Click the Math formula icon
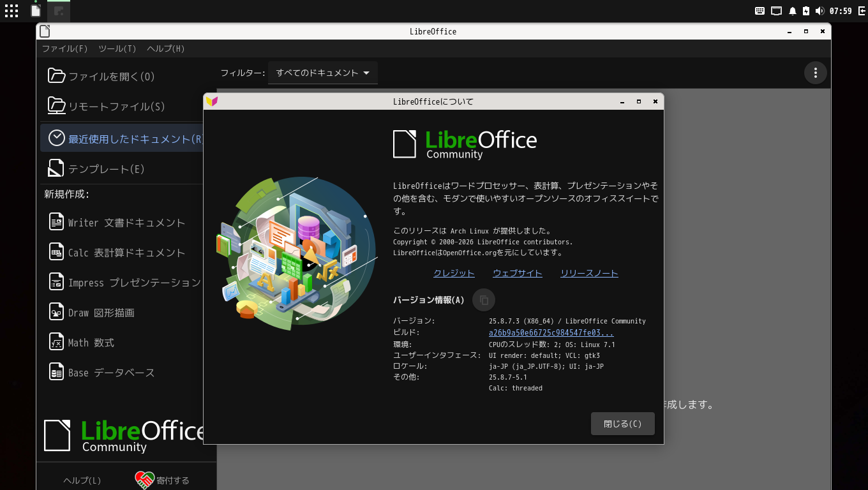 coord(57,342)
